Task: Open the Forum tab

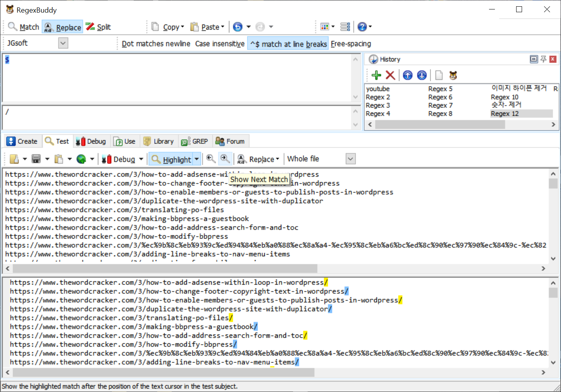Action: pyautogui.click(x=230, y=141)
